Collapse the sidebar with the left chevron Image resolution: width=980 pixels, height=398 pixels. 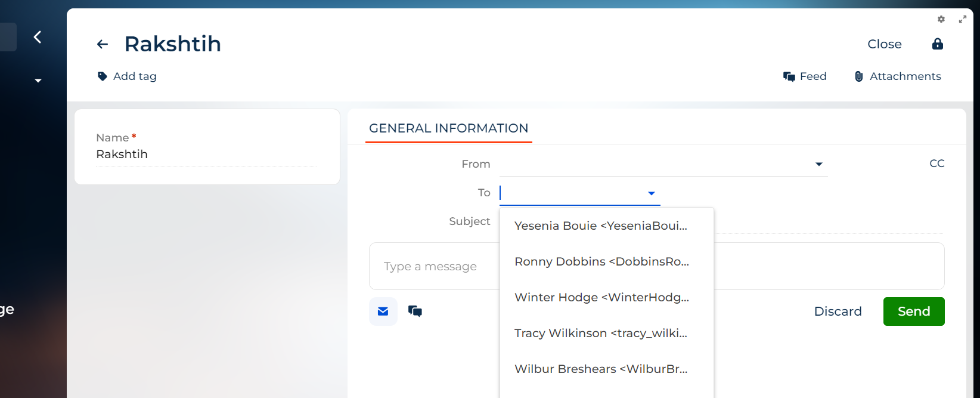pos(38,37)
